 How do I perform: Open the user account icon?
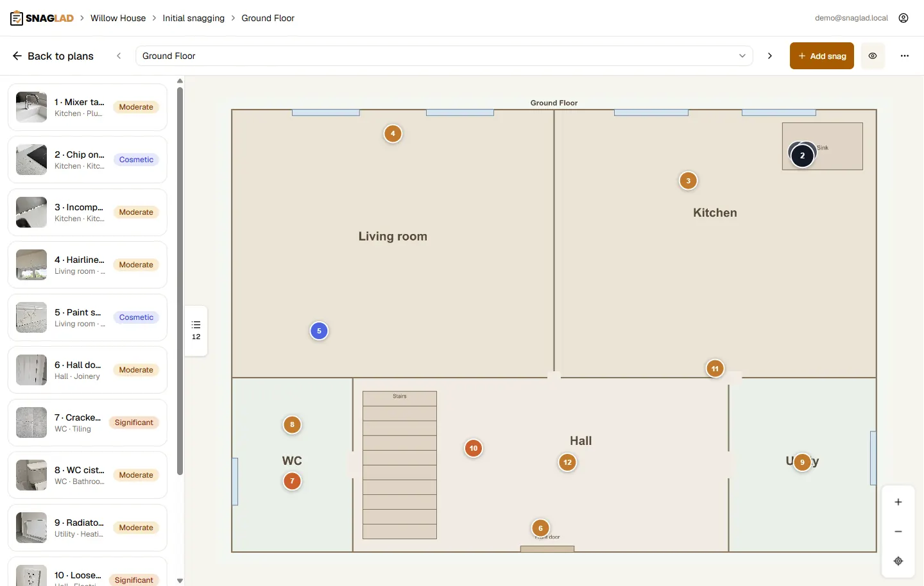[x=903, y=18]
